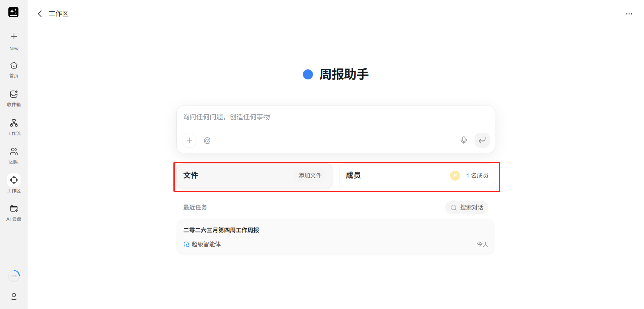644x309 pixels.
Task: Click the 询问任何问题 prompt input field
Action: coord(335,117)
